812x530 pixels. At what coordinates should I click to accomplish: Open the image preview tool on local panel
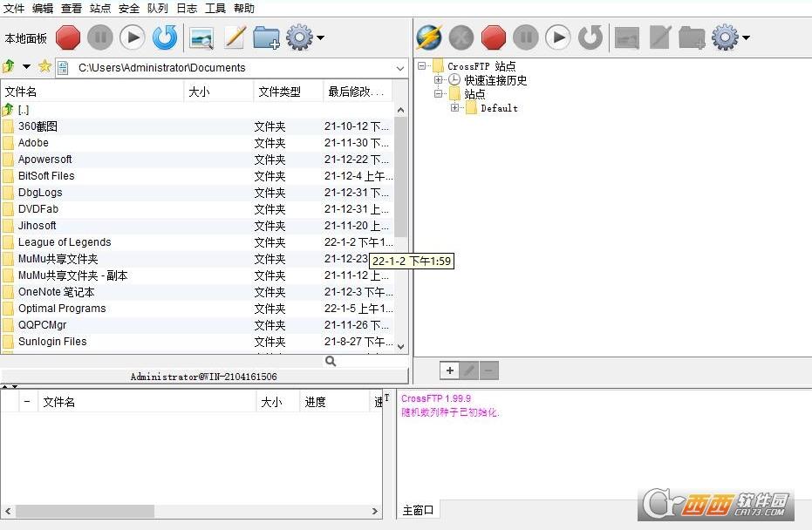(x=201, y=37)
